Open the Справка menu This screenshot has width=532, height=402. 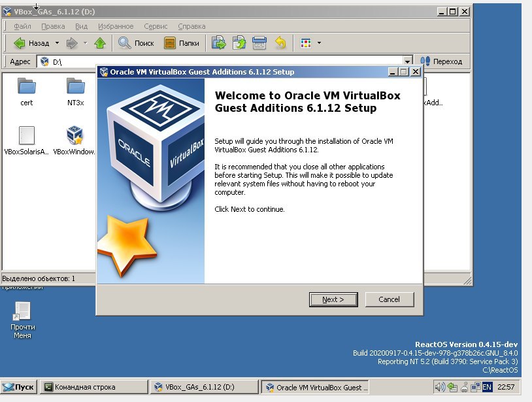click(191, 26)
